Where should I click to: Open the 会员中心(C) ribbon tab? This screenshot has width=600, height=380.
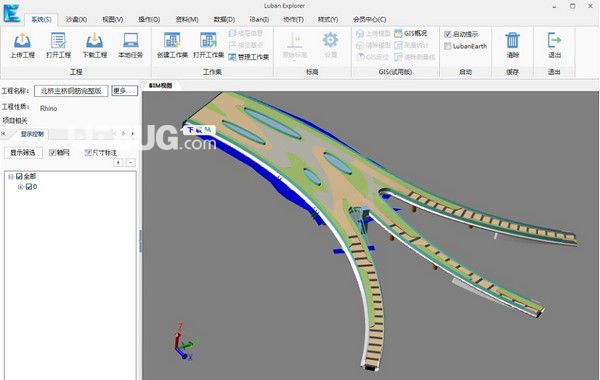click(369, 19)
